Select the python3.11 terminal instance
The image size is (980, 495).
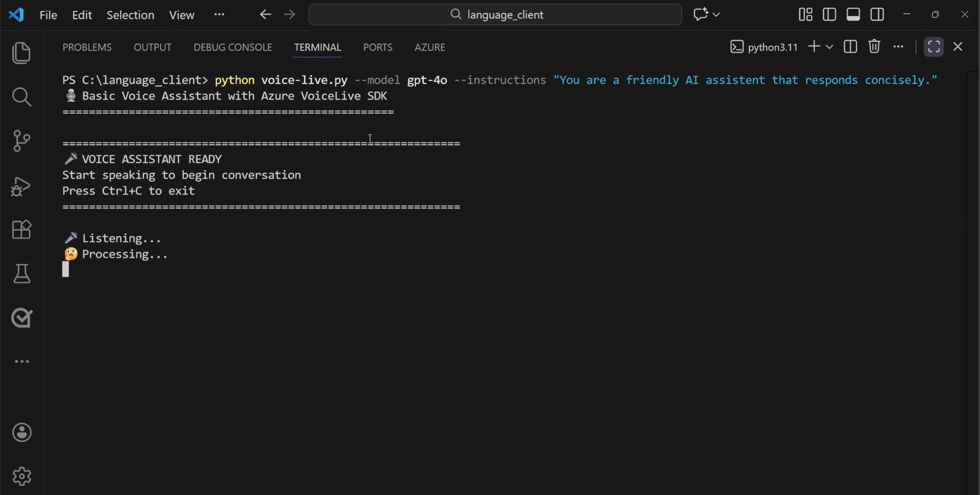764,47
